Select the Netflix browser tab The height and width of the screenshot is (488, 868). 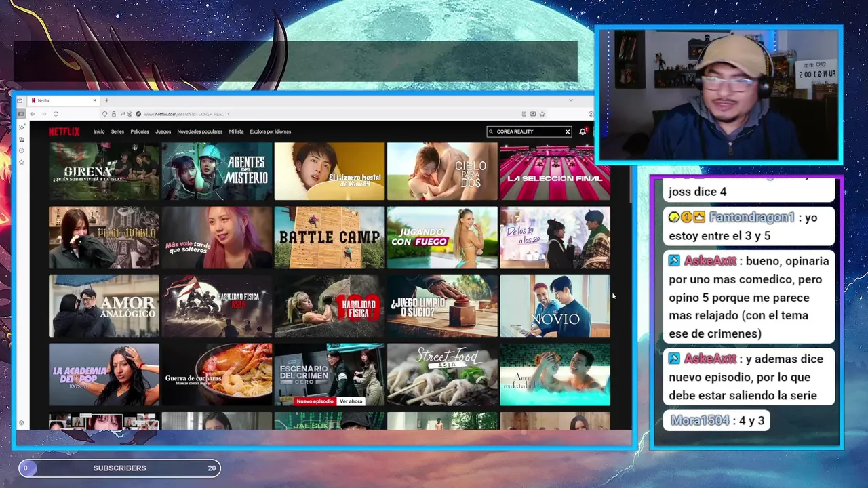(x=63, y=100)
